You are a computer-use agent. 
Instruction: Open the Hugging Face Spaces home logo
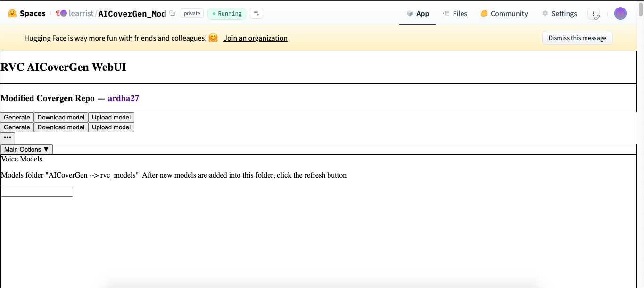coord(27,13)
